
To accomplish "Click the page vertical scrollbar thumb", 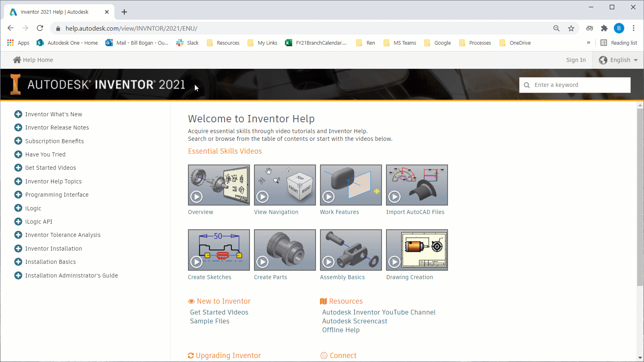I will click(640, 197).
